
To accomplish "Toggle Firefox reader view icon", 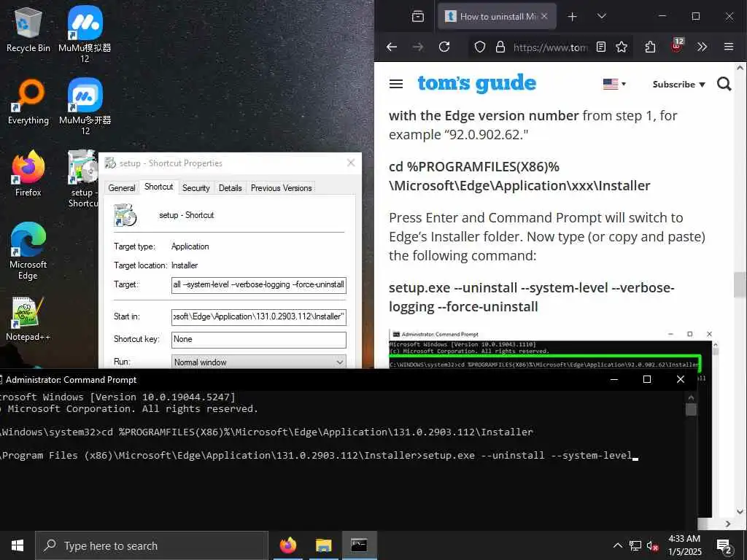I will coord(601,47).
